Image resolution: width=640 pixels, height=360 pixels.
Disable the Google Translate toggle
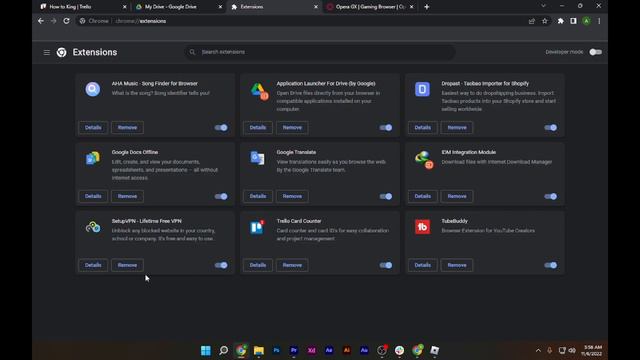point(386,196)
